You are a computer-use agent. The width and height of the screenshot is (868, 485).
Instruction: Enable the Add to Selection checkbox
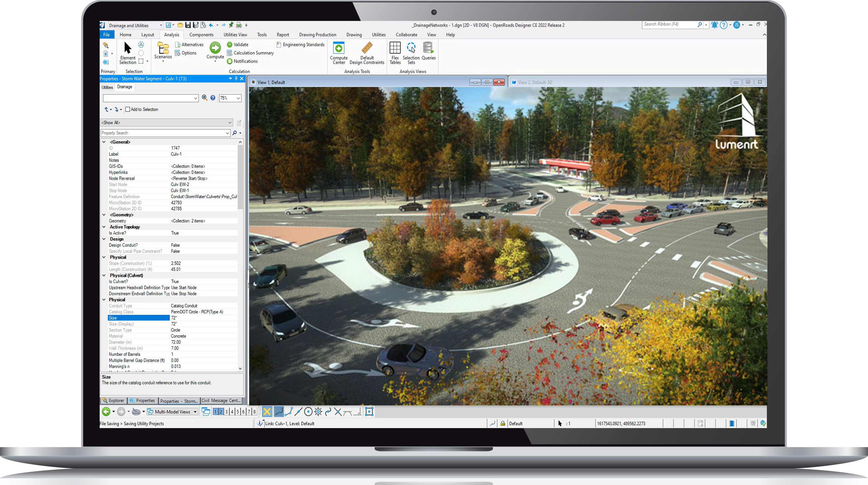[127, 109]
